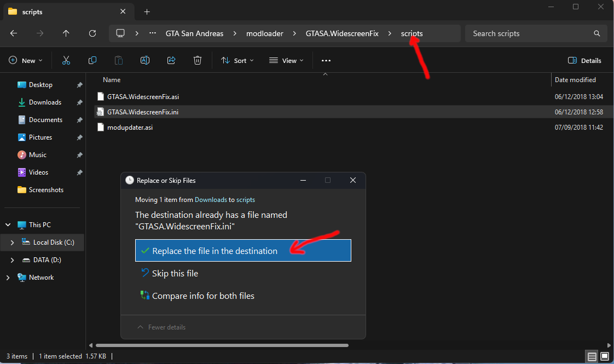Switch to large thumbnails view in status bar
Screen dimensions: 614x364
click(x=605, y=356)
